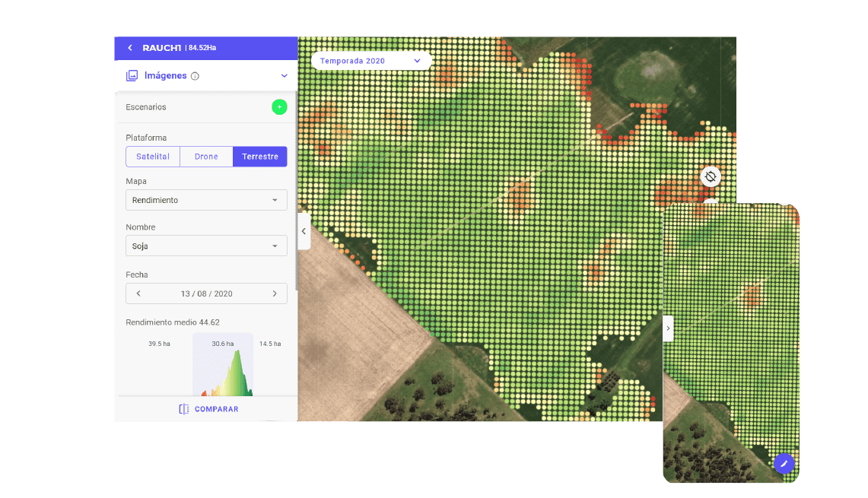Click the date 13 / 08 / 2020
This screenshot has height=498, width=868.
pyautogui.click(x=206, y=293)
